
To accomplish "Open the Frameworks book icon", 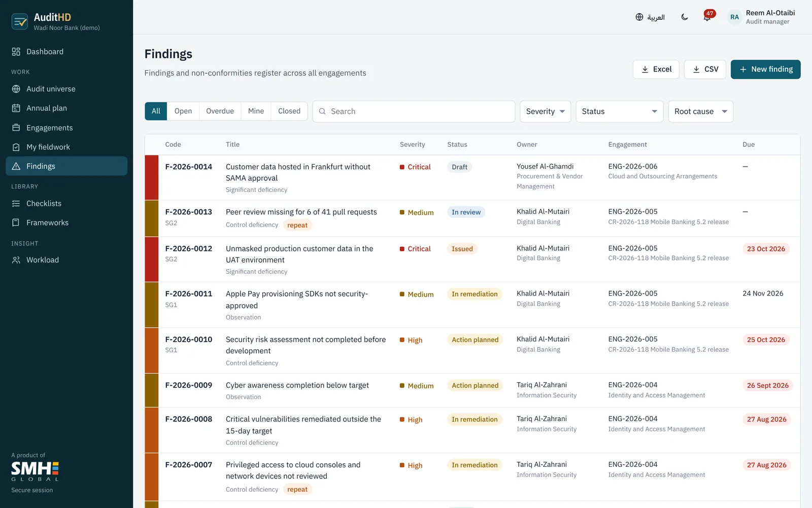I will [16, 223].
